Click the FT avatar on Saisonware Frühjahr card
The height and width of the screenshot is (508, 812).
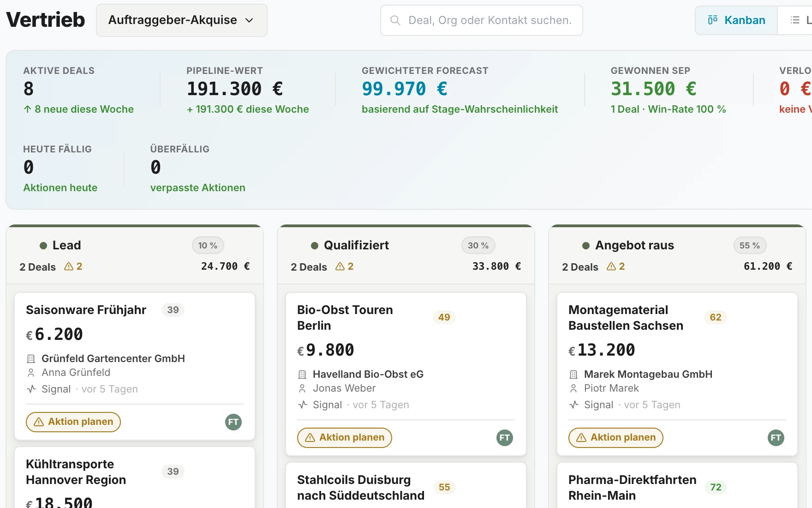pos(233,422)
